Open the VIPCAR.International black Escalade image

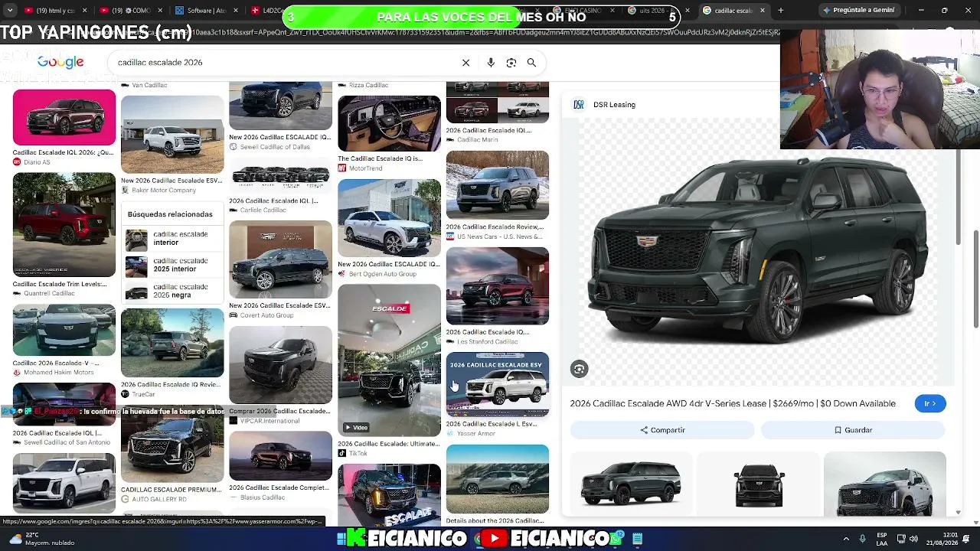pyautogui.click(x=280, y=365)
